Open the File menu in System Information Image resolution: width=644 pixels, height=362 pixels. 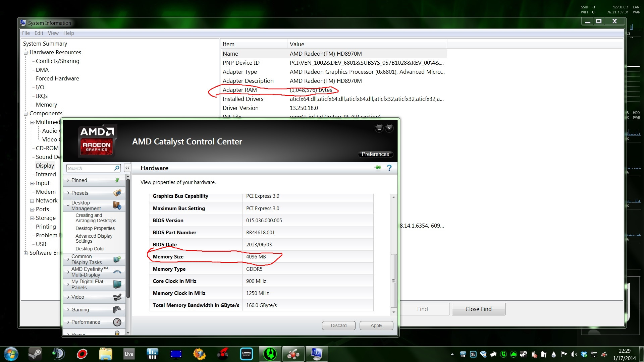(26, 33)
